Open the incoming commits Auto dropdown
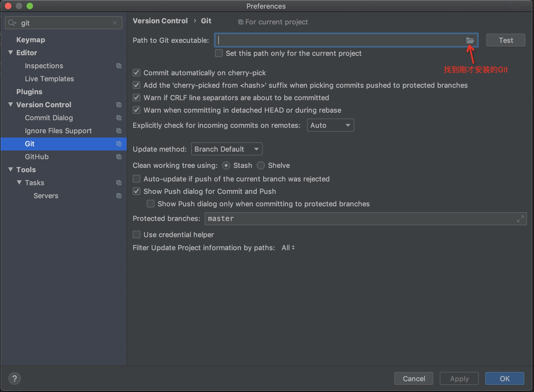Screen dimensions: 534x392 coord(330,125)
